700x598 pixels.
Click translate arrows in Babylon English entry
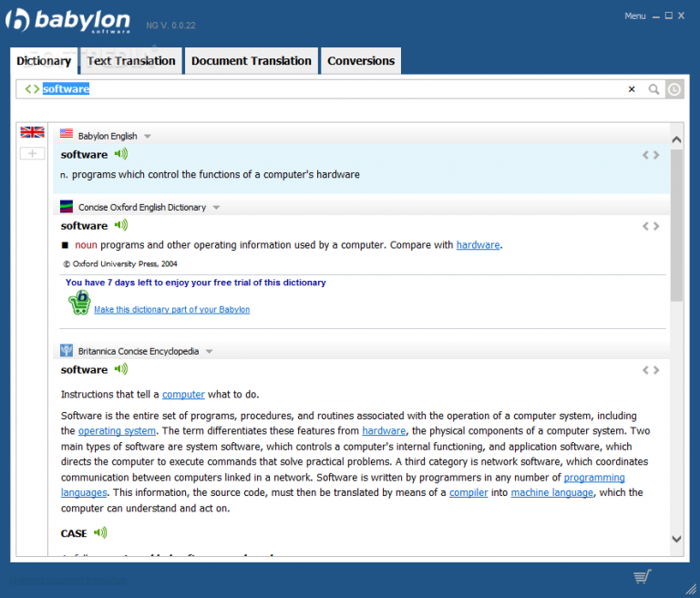tap(651, 155)
